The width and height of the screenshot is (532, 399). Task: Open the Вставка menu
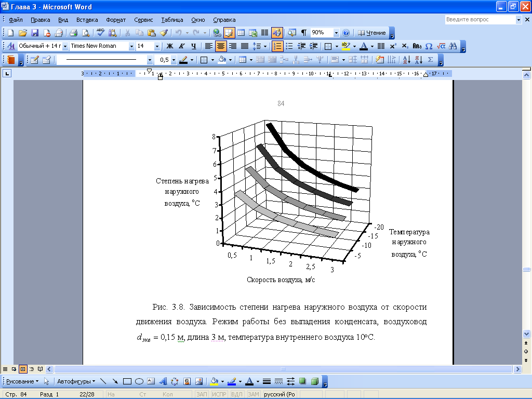87,20
